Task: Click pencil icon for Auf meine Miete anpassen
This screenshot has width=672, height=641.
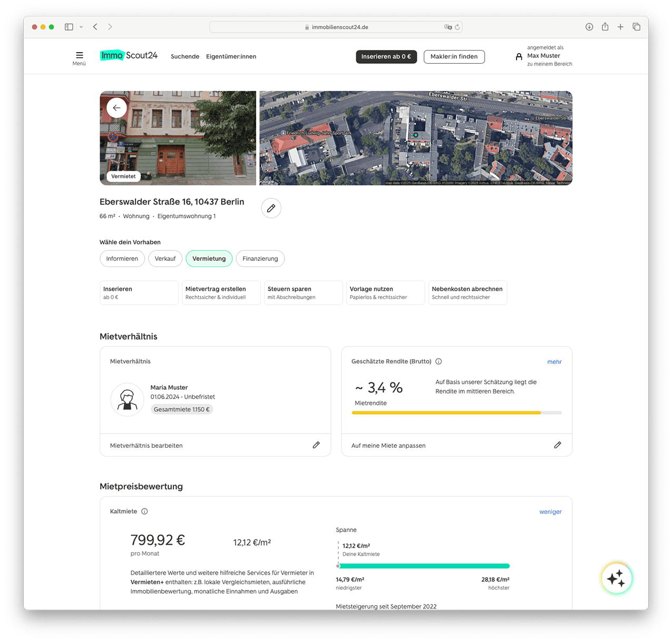Action: pyautogui.click(x=558, y=445)
